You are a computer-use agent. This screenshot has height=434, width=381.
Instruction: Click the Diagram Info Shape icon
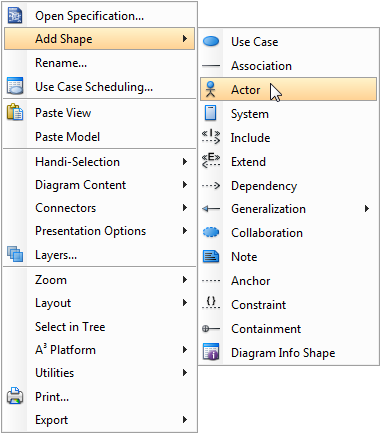click(x=211, y=352)
